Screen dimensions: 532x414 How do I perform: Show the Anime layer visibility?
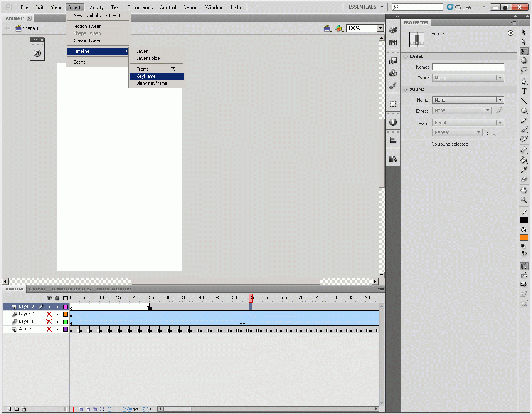tap(49, 329)
